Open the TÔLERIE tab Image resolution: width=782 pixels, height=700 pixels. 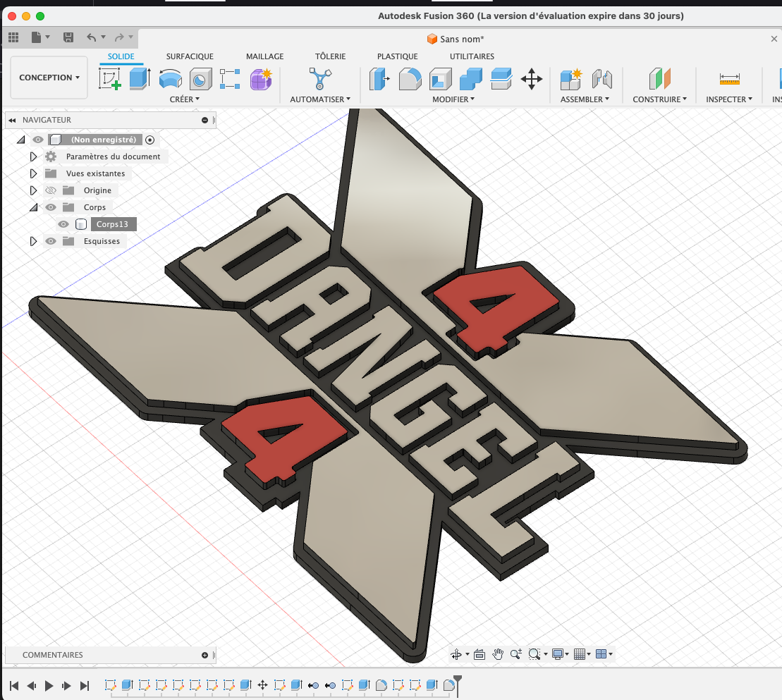pyautogui.click(x=330, y=56)
